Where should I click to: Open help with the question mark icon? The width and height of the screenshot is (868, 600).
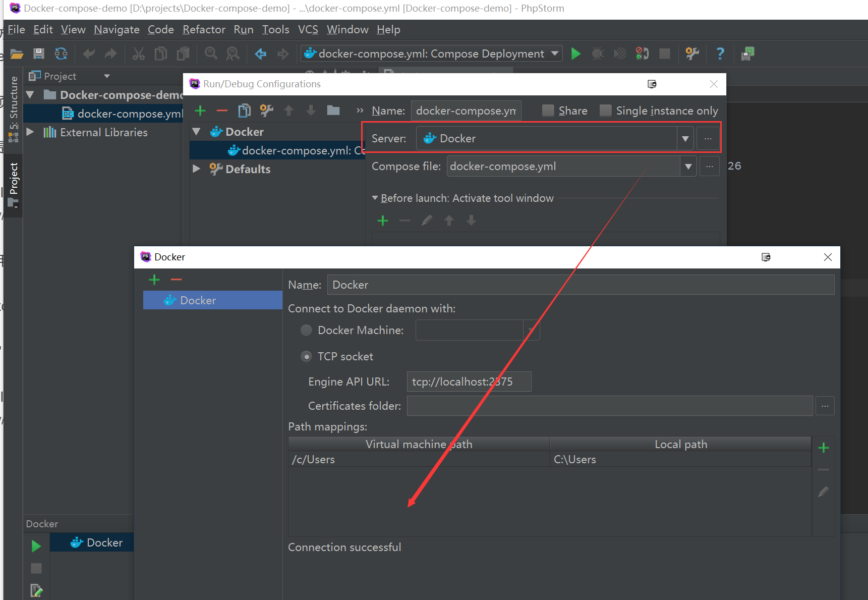click(720, 53)
